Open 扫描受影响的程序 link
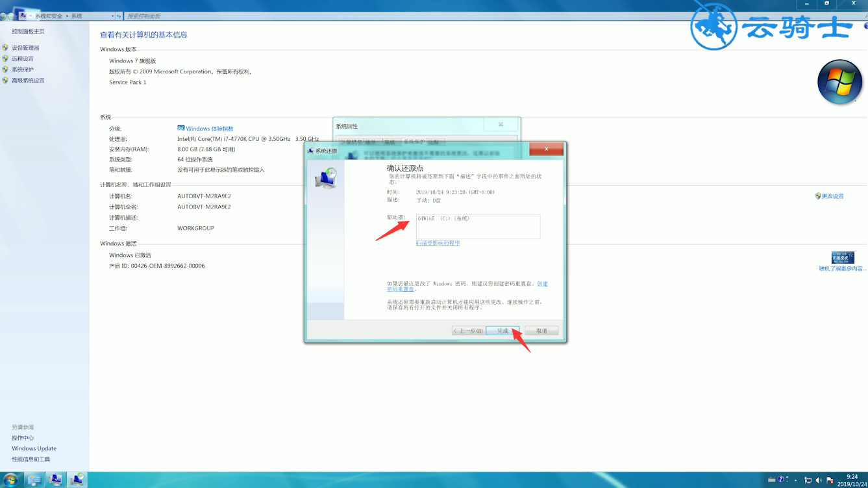Screen dimensions: 868x488 click(438, 243)
